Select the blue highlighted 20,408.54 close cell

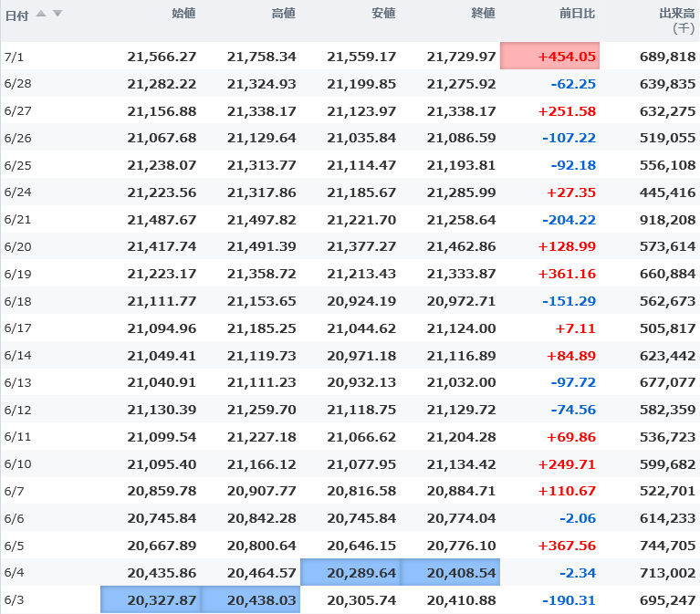coord(450,573)
